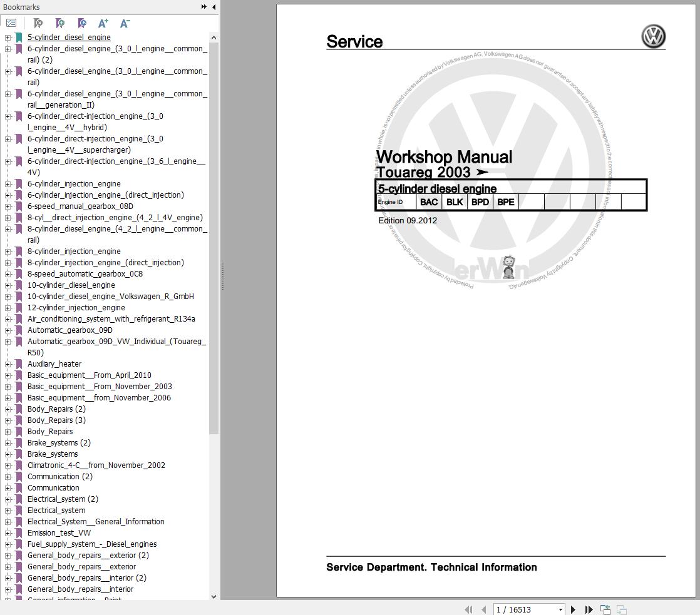Select the Communication (2) bookmark
This screenshot has width=700, height=615.
coord(60,476)
